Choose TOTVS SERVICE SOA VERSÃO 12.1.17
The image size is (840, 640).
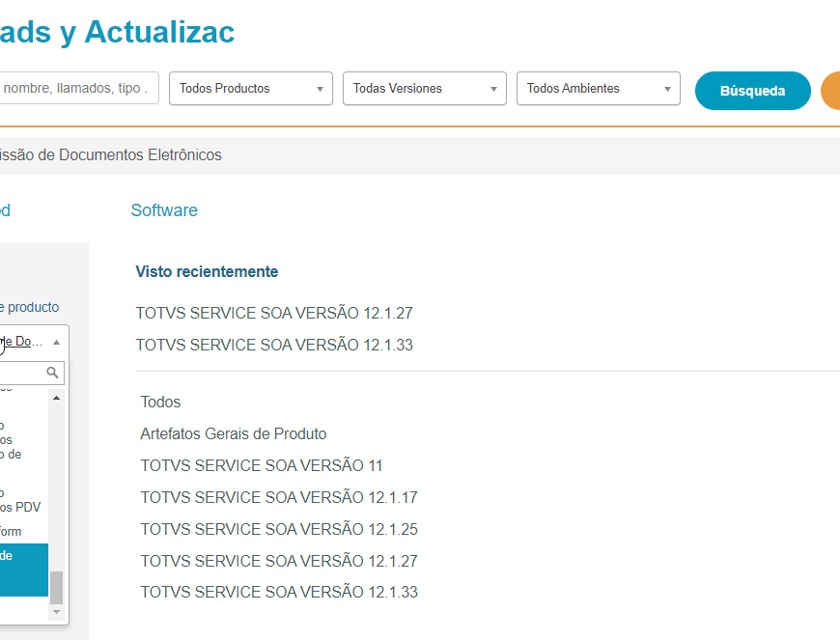pos(279,498)
